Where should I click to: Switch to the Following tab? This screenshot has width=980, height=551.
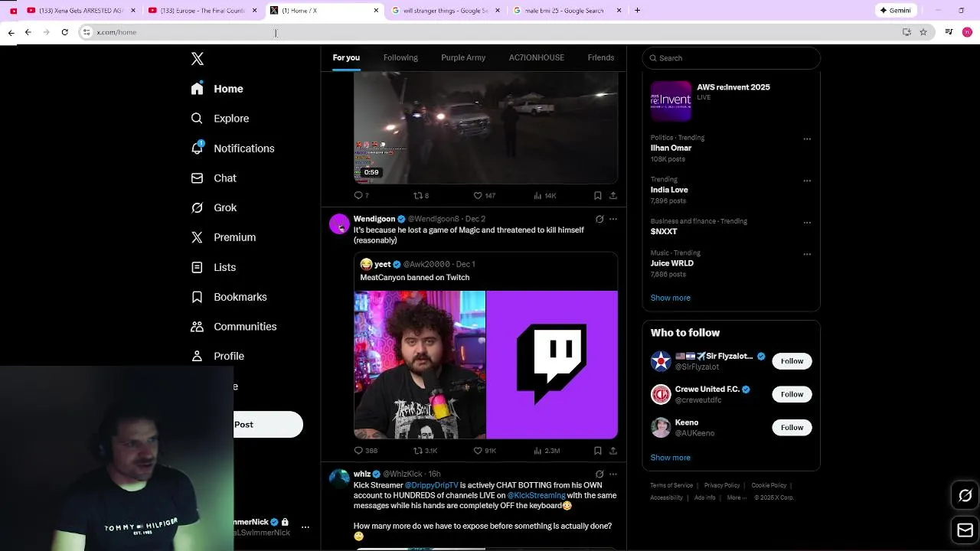pos(400,57)
